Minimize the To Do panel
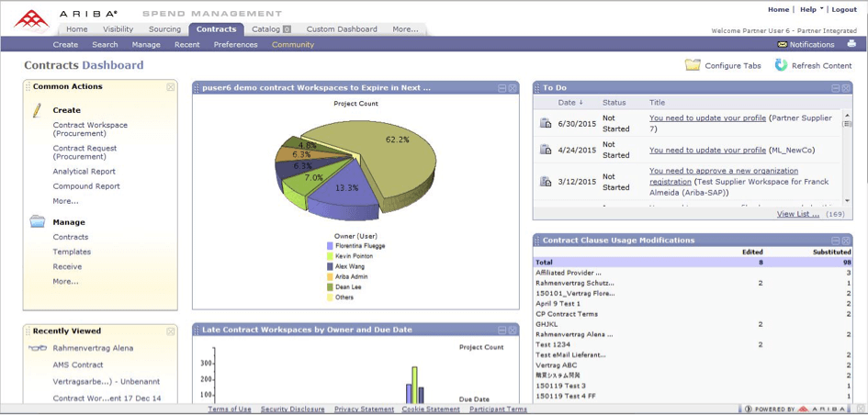 click(835, 88)
